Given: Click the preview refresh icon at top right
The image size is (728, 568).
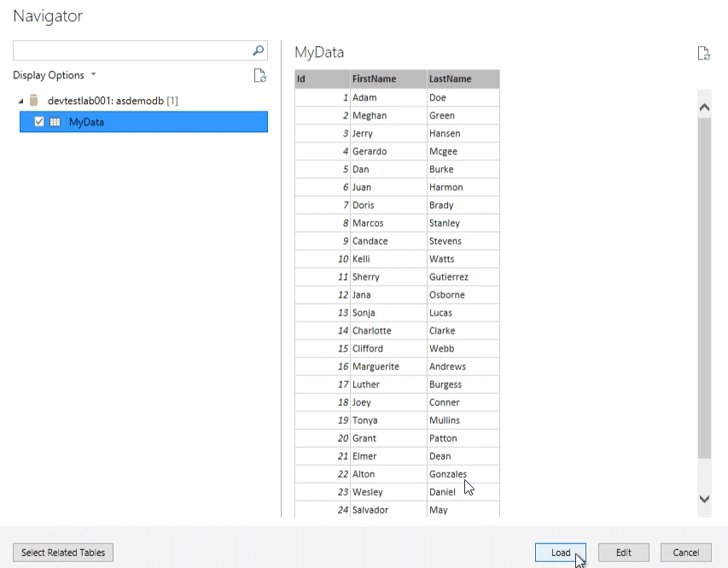Looking at the screenshot, I should pyautogui.click(x=703, y=53).
